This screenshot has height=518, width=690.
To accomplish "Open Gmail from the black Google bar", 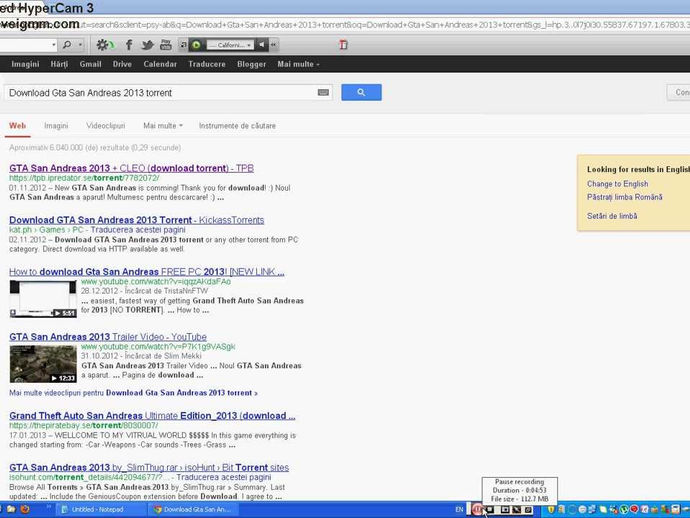I will coord(90,64).
